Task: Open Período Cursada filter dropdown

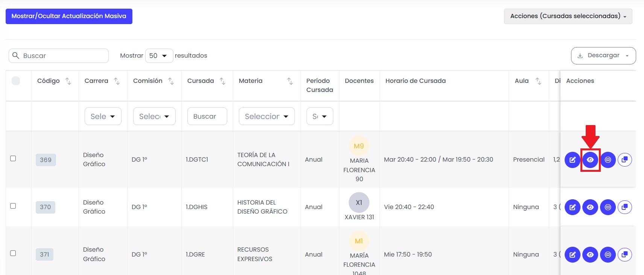Action: (x=320, y=116)
